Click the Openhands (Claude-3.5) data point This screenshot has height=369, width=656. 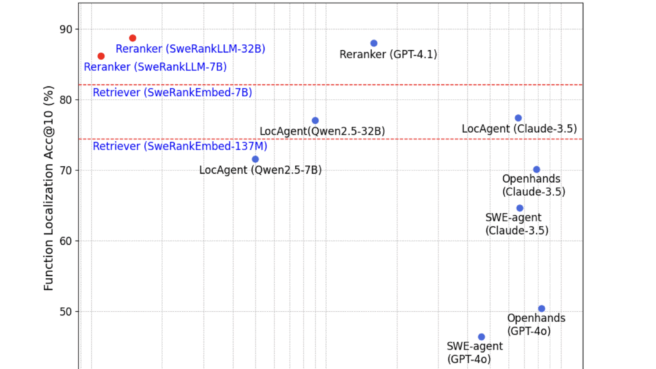tap(537, 169)
